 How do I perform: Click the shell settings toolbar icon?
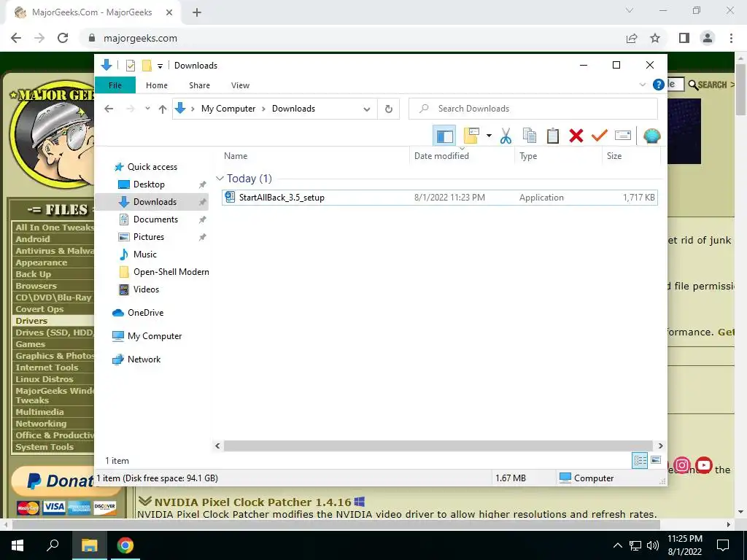pos(651,136)
